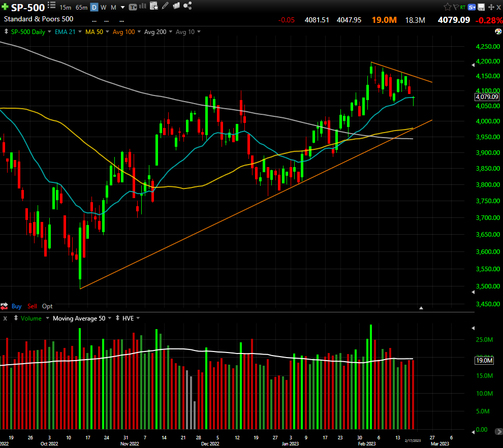Flag the SP-500 symbol

(x=456, y=7)
